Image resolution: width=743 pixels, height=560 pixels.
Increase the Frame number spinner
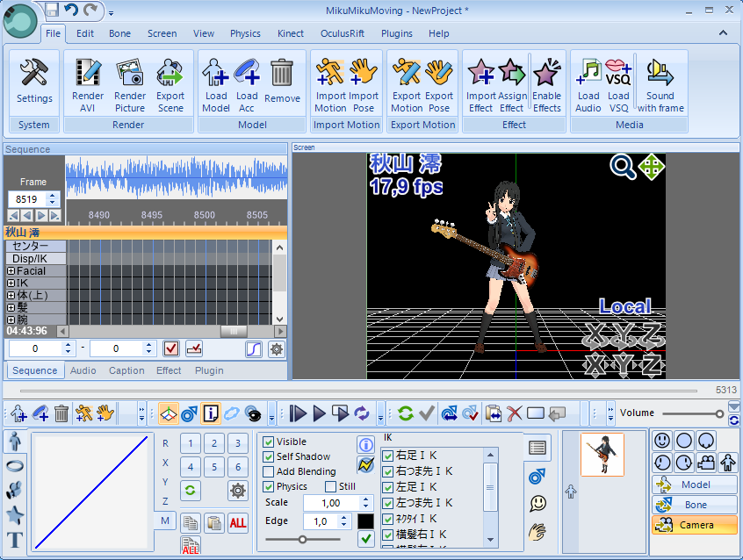coord(53,196)
